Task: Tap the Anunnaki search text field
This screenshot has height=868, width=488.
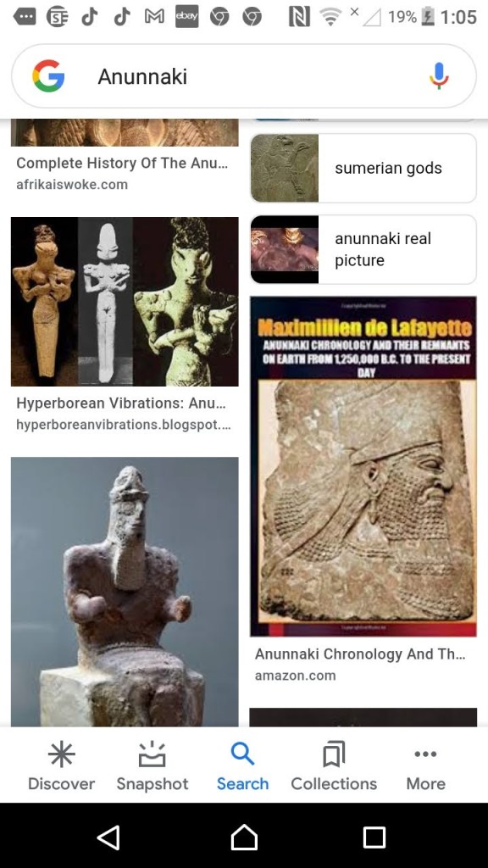Action: (243, 75)
